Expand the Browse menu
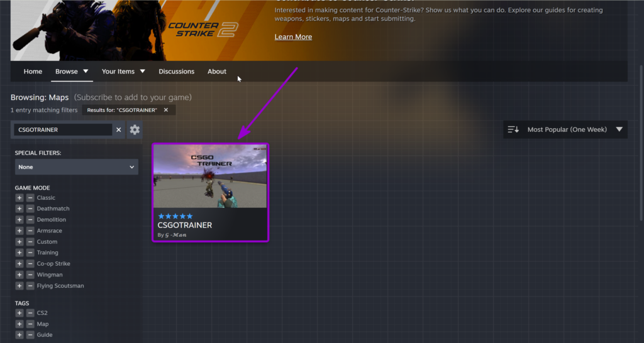 click(72, 72)
